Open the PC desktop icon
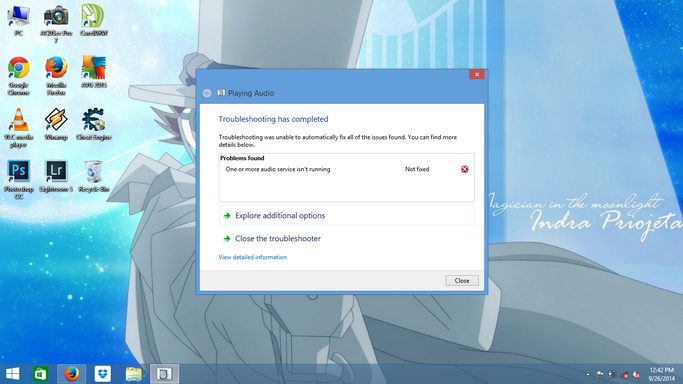 pos(18,20)
